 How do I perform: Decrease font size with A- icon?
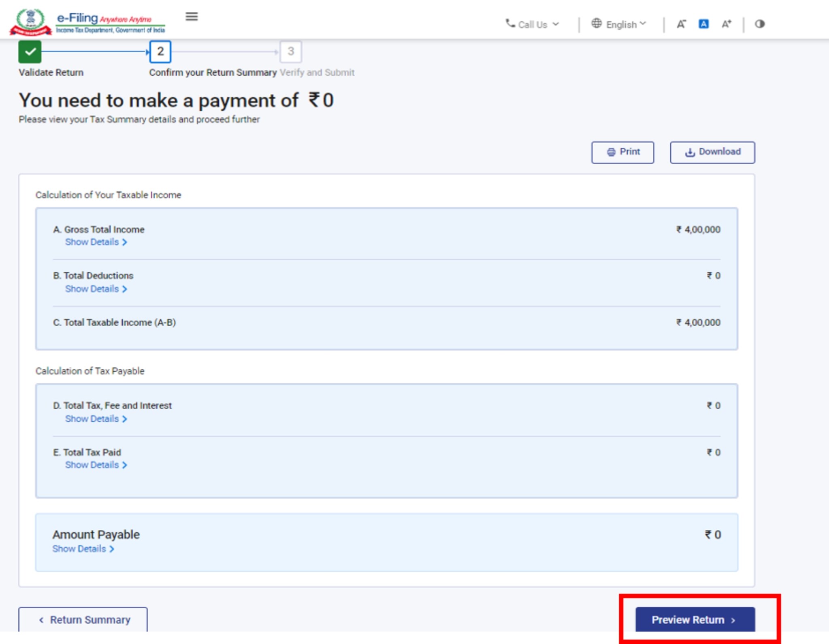tap(681, 24)
